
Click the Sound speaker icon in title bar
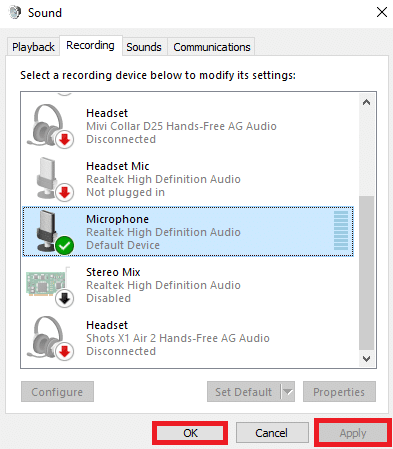(x=15, y=13)
